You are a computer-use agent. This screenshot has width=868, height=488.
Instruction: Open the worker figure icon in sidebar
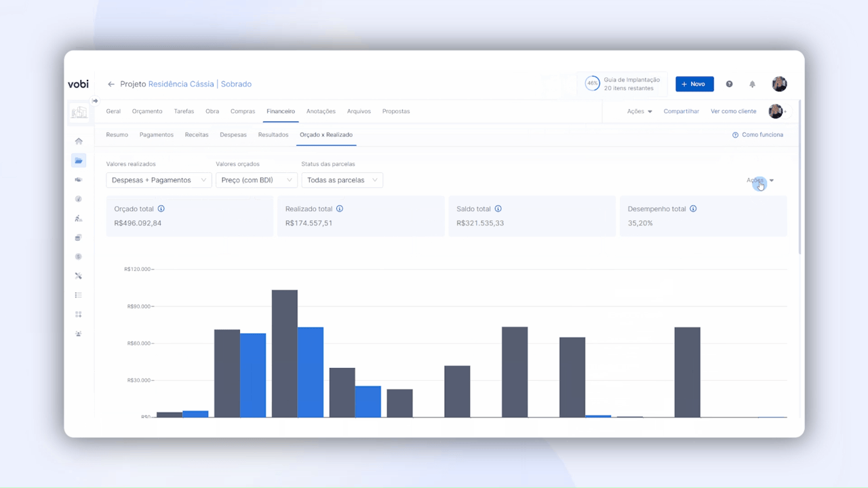pos(79,218)
